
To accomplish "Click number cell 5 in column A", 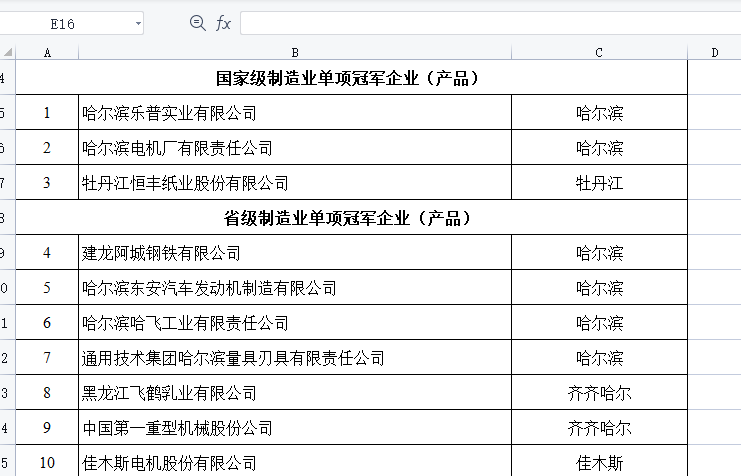I will click(47, 287).
